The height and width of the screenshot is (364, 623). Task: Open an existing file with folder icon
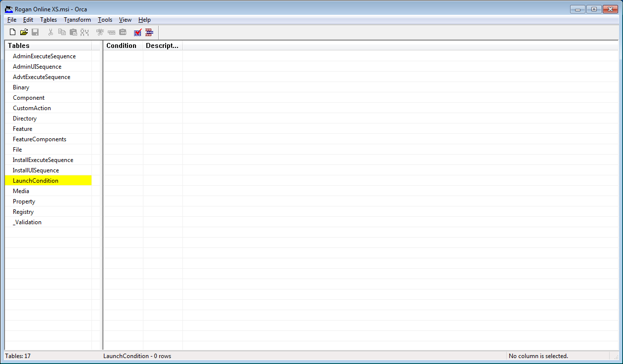pos(24,32)
